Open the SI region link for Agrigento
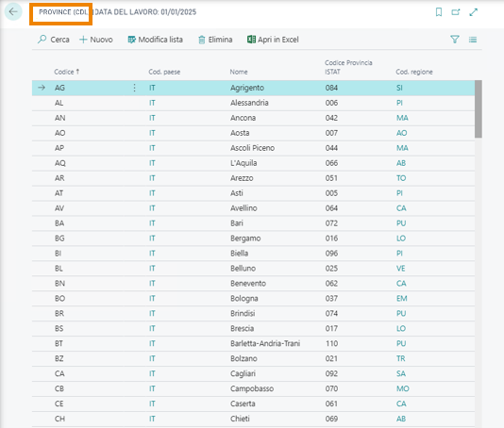 tap(399, 88)
